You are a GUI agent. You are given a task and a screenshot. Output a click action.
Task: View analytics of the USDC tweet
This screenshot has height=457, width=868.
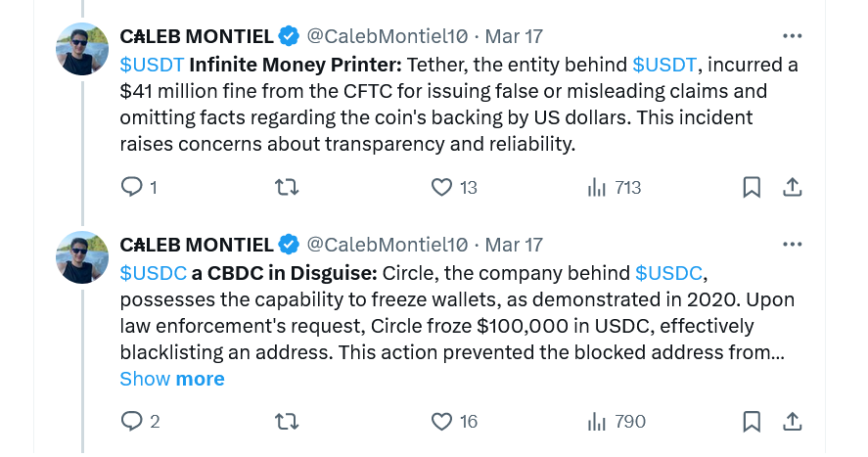click(597, 422)
